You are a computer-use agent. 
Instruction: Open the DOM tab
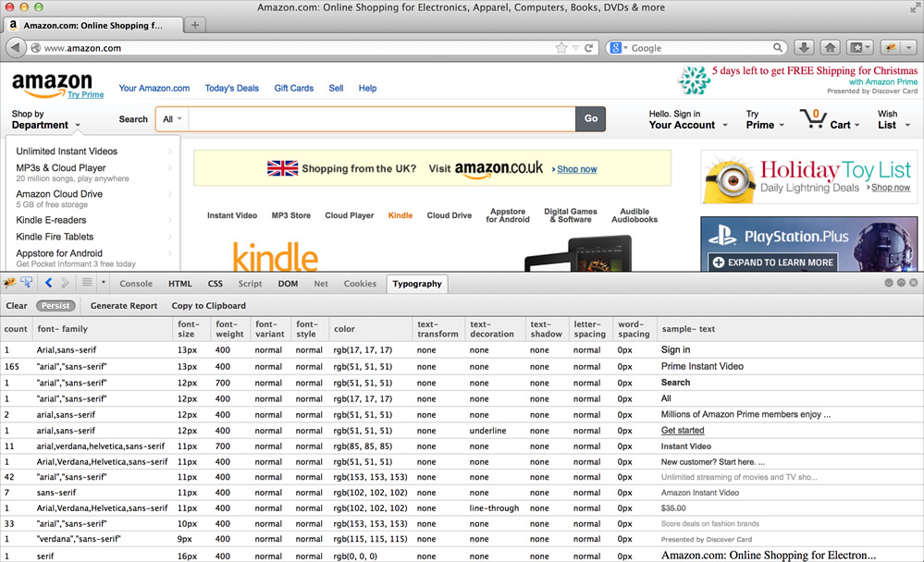[288, 284]
